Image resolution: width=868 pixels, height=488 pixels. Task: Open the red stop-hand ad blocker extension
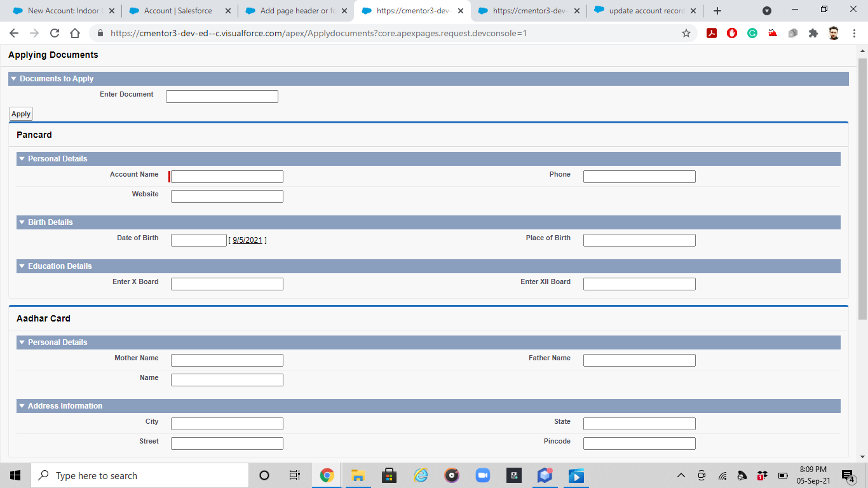(732, 33)
